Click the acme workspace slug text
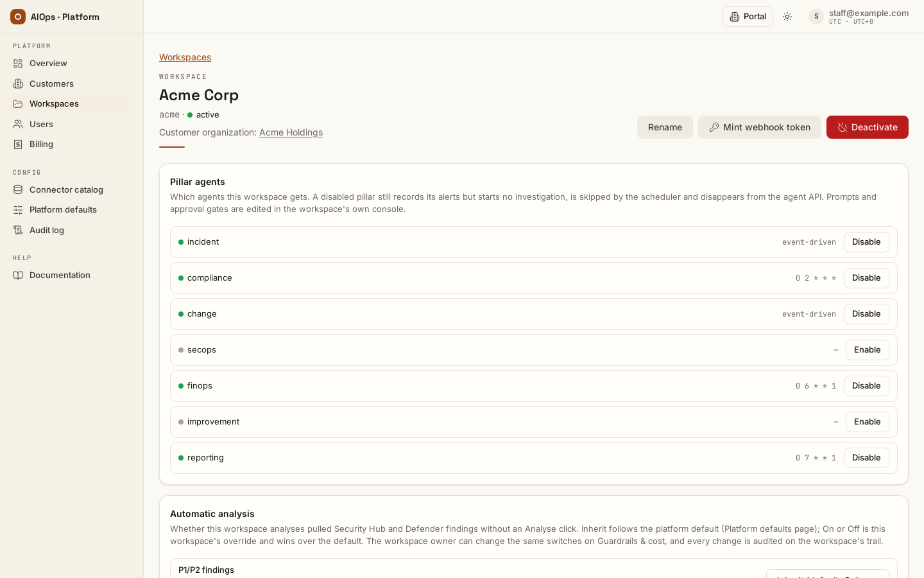The width and height of the screenshot is (924, 578). [169, 115]
